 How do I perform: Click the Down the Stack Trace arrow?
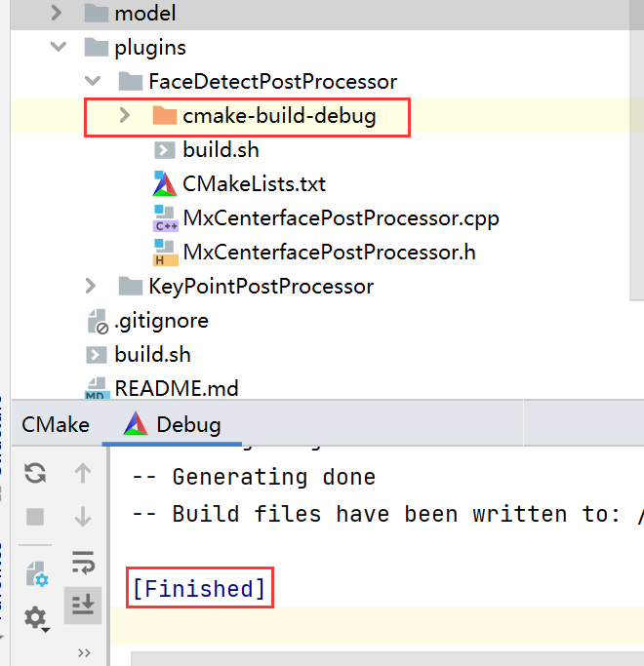pos(83,517)
